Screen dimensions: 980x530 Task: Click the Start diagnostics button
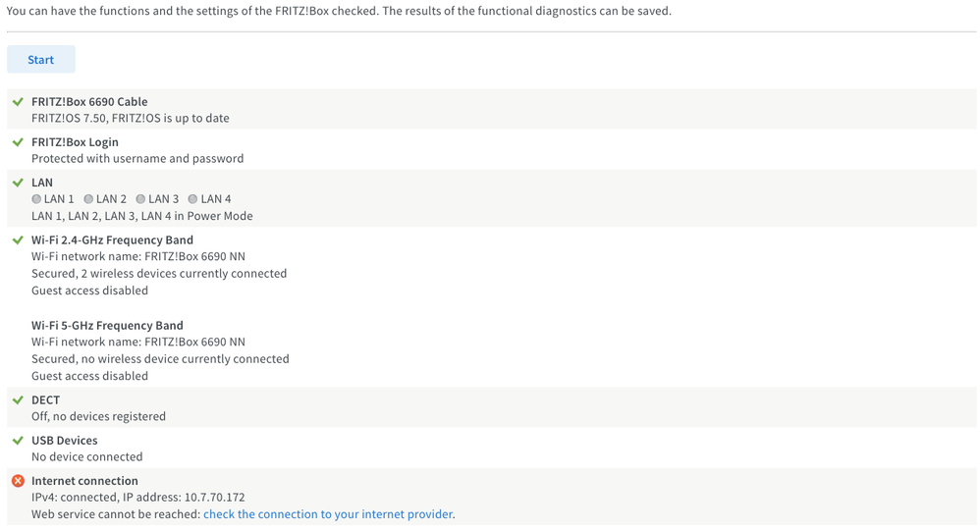coord(41,60)
